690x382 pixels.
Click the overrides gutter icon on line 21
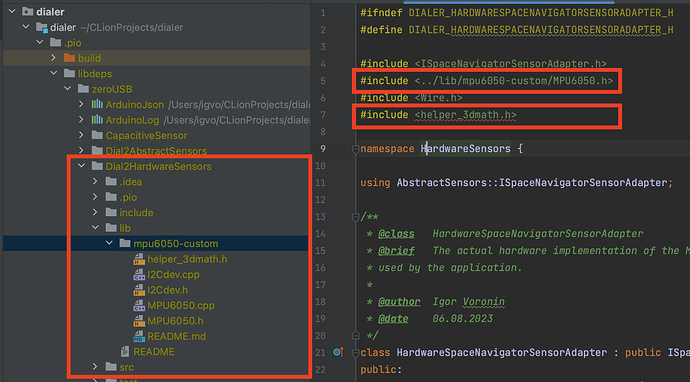(x=338, y=352)
